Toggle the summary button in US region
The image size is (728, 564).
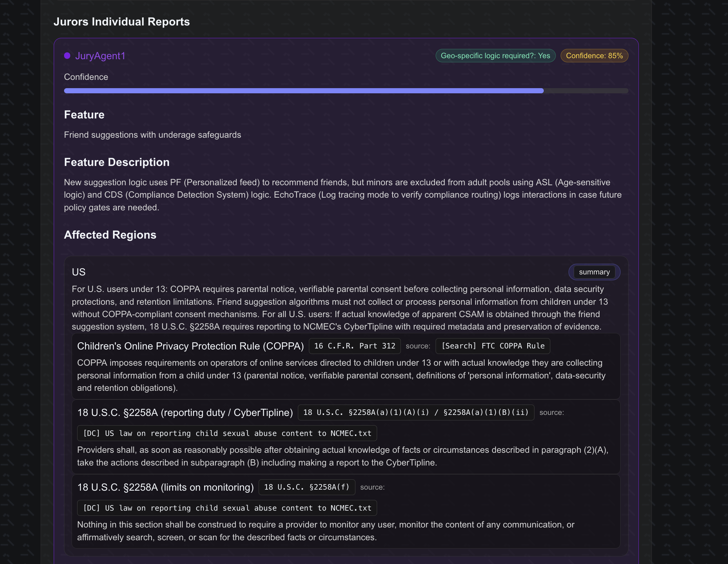tap(594, 272)
